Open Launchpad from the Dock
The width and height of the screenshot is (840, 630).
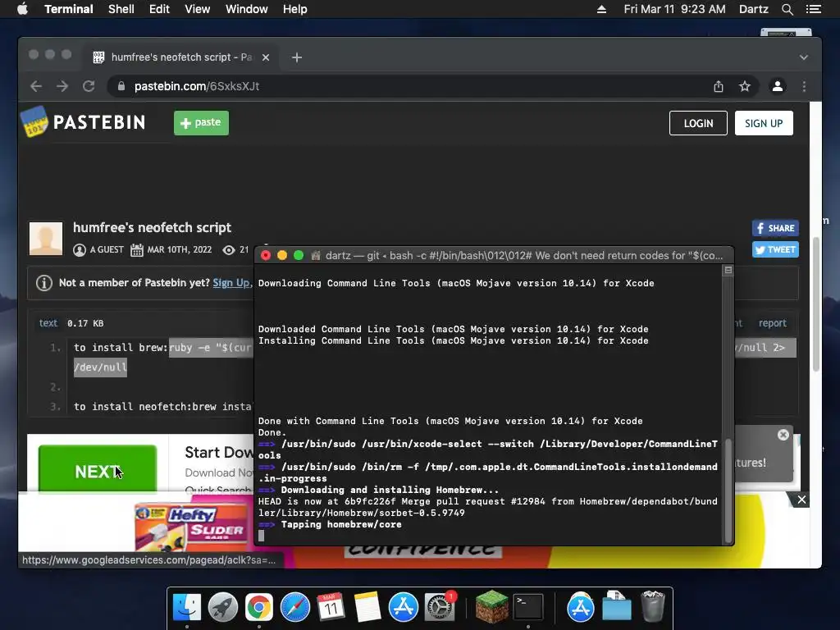(222, 607)
